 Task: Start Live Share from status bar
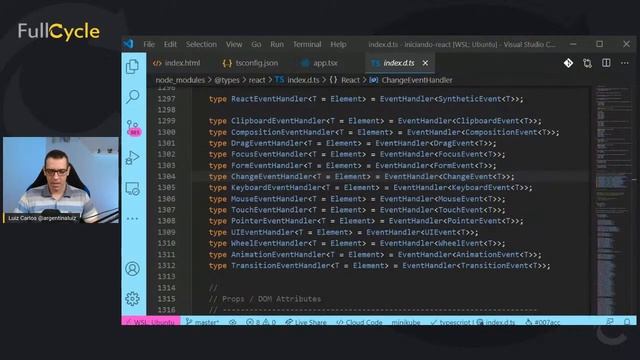pos(306,322)
